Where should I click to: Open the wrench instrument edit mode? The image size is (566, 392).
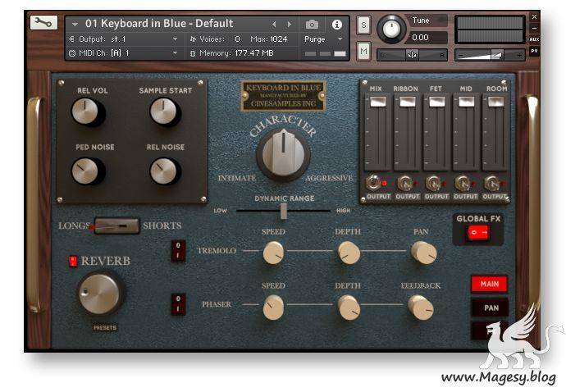pos(43,23)
